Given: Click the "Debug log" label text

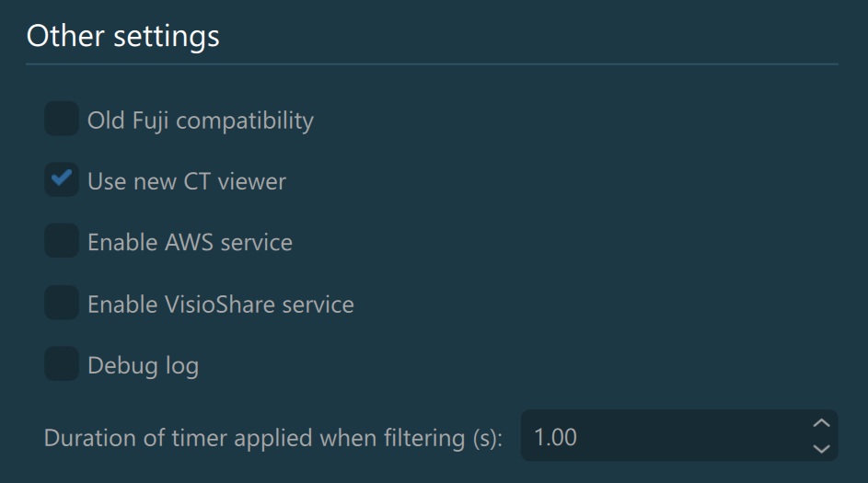Looking at the screenshot, I should 143,366.
